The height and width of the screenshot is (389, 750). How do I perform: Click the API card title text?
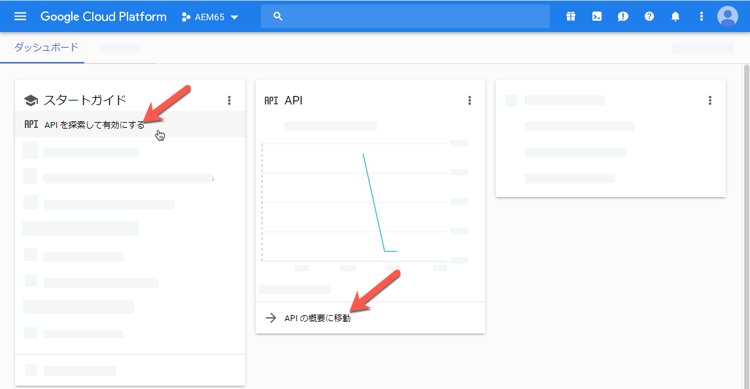pyautogui.click(x=294, y=100)
